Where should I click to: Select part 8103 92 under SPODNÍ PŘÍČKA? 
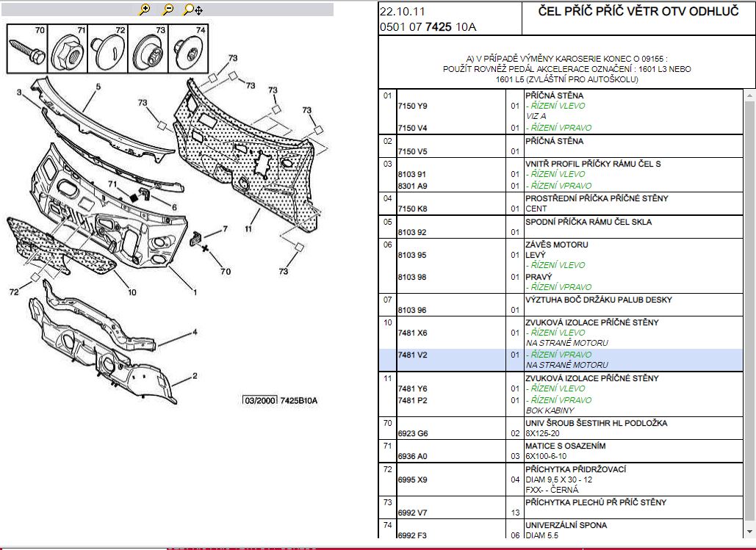412,232
